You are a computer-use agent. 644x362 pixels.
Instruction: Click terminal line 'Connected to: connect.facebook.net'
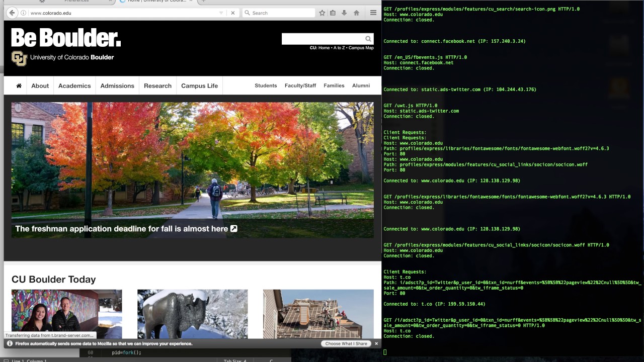pos(454,41)
